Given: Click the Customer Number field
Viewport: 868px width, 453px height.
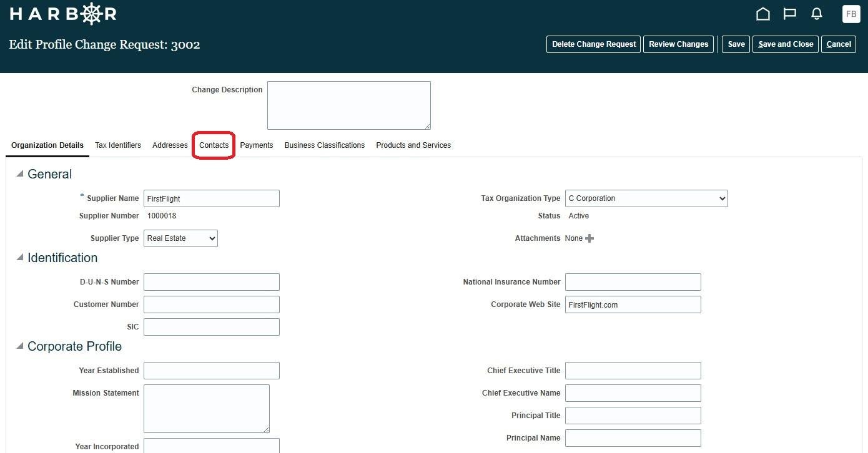Looking at the screenshot, I should 212,304.
